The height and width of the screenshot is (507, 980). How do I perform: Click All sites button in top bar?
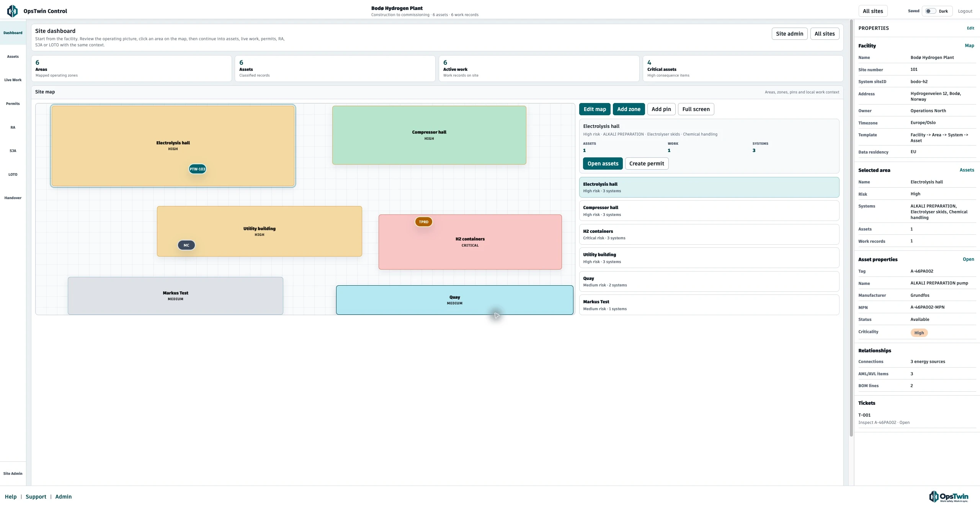click(873, 11)
